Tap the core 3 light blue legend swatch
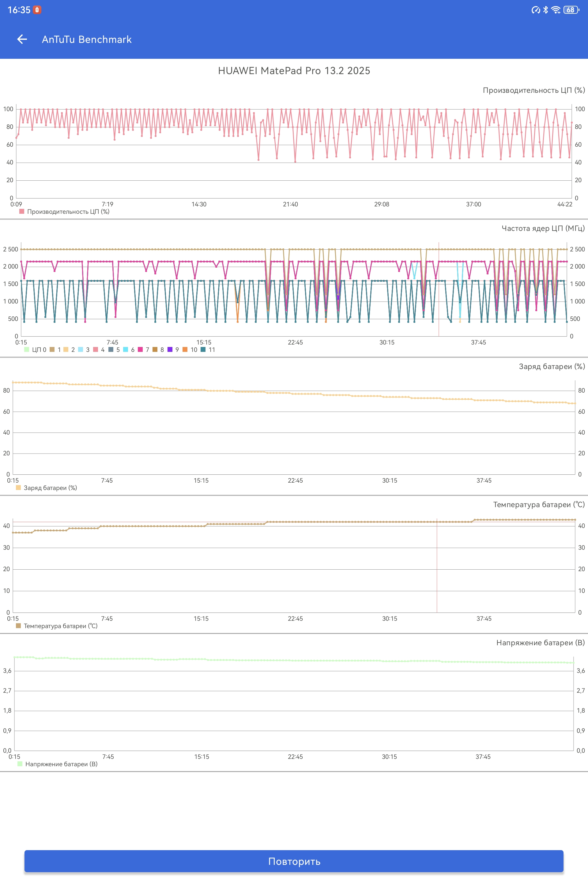 [81, 349]
